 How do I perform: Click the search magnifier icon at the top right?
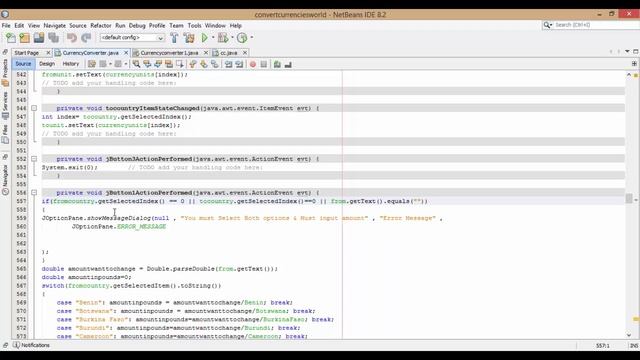pyautogui.click(x=547, y=25)
